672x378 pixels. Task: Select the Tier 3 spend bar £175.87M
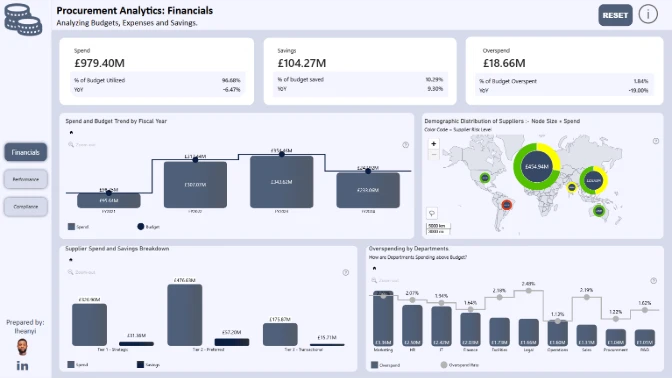pos(280,334)
